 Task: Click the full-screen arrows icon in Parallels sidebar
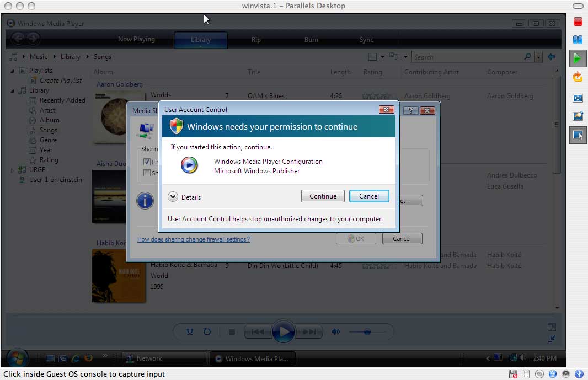click(x=578, y=98)
